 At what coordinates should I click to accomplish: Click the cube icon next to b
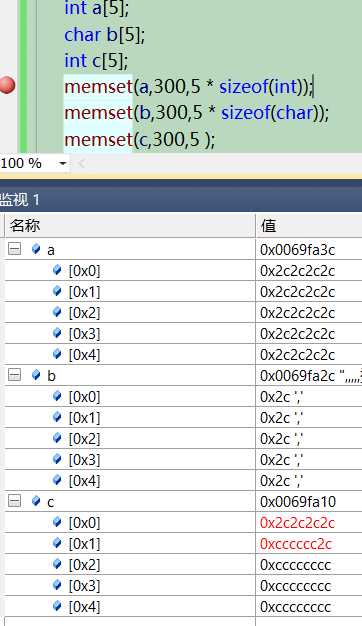click(36, 374)
